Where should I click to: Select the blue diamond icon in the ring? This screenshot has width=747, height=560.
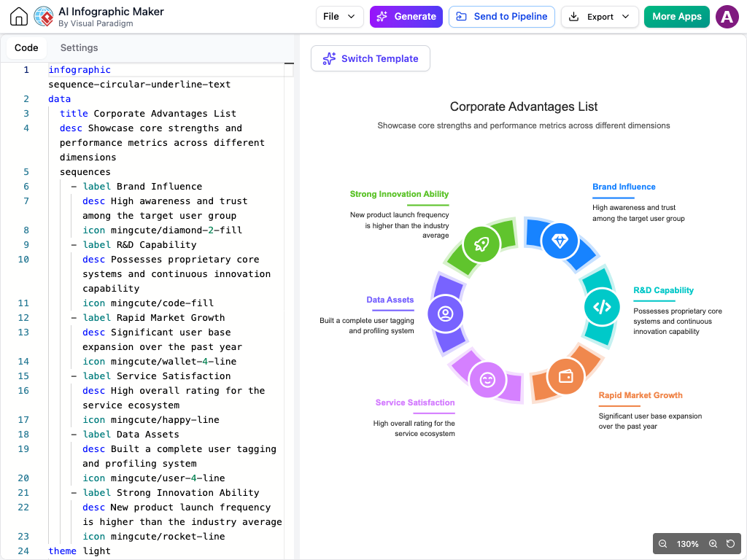(560, 241)
